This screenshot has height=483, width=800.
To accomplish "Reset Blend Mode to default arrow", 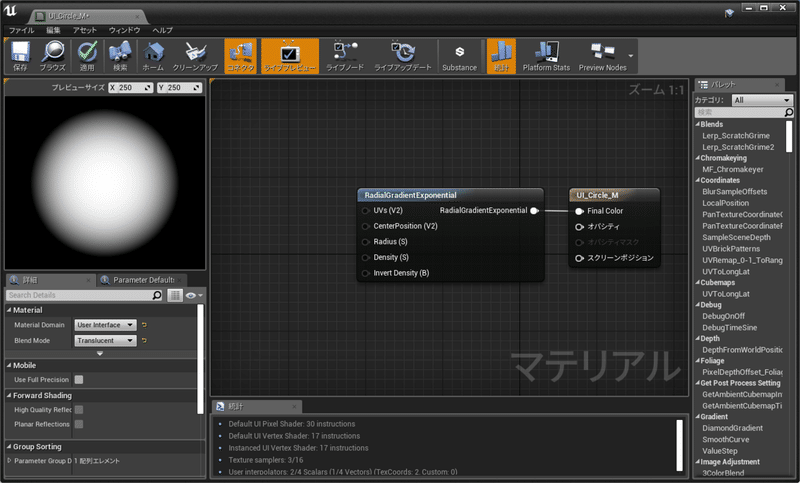I will pyautogui.click(x=144, y=340).
